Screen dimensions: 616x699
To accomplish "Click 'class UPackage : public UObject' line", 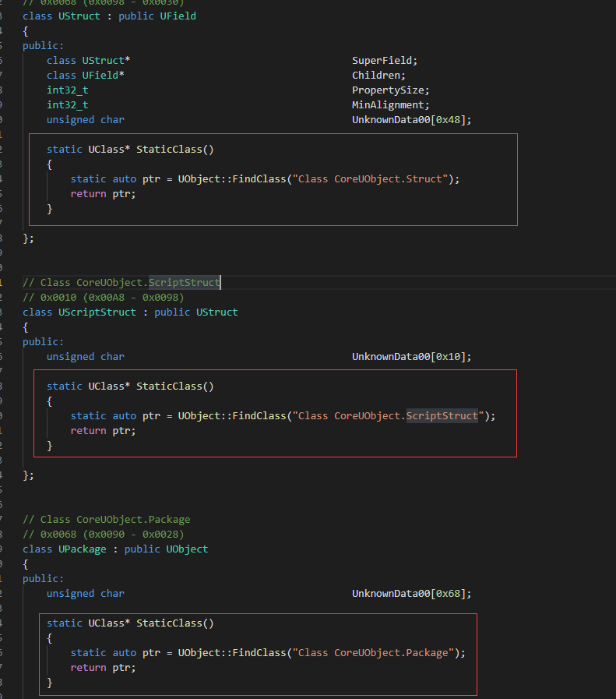I will point(115,549).
